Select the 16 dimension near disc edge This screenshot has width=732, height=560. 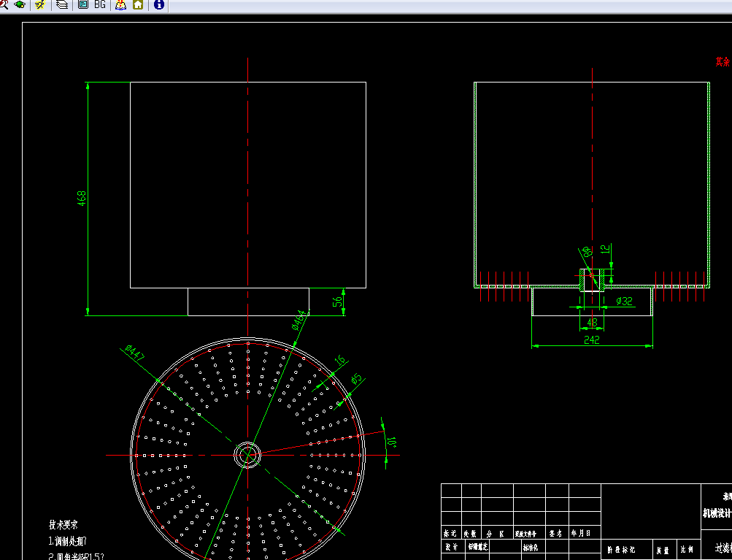[340, 360]
